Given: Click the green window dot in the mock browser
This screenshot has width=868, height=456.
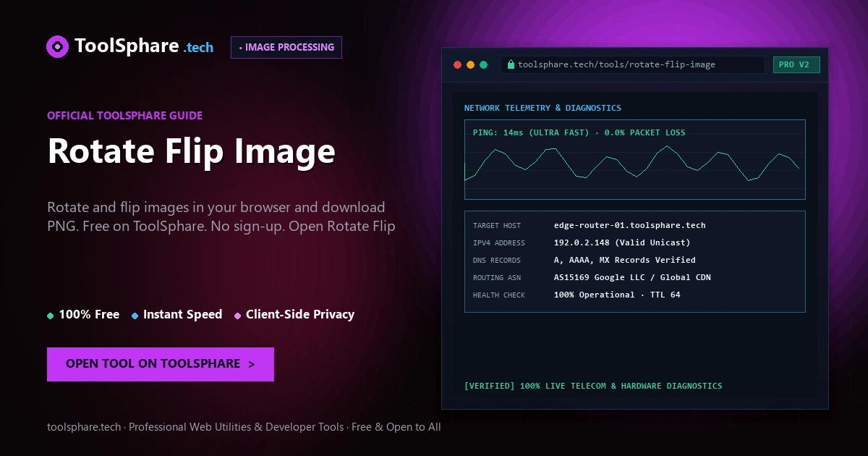Looking at the screenshot, I should (483, 64).
